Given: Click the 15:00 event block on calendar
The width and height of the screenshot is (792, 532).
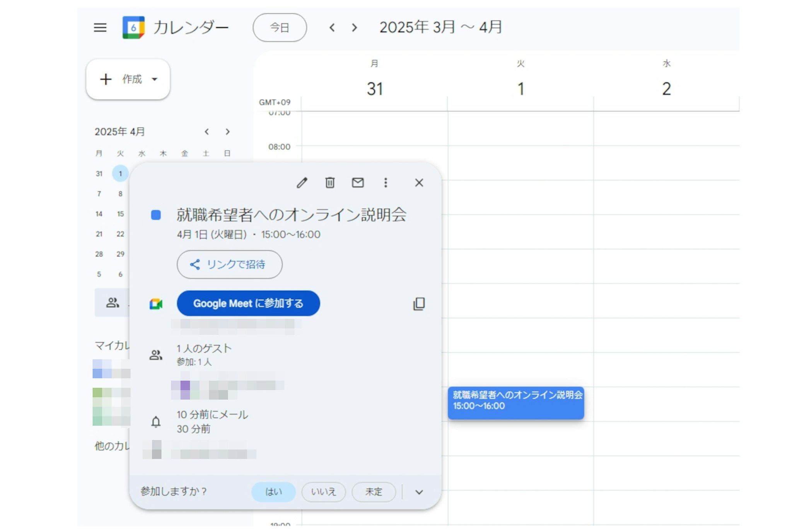Looking at the screenshot, I should coord(515,403).
